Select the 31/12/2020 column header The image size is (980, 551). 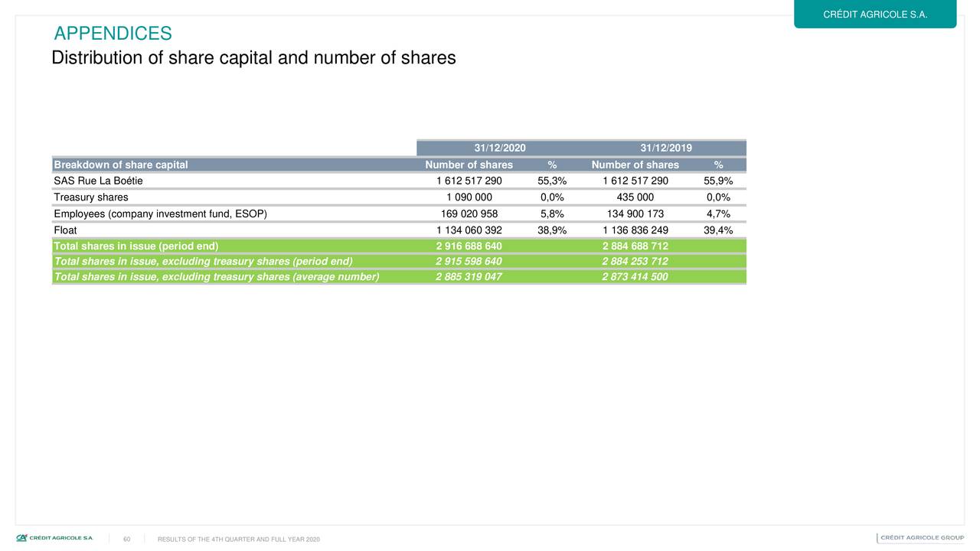(499, 148)
